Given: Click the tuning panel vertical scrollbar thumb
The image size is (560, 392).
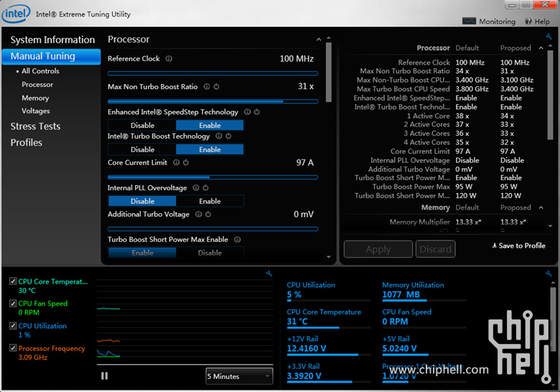Looking at the screenshot, I should pyautogui.click(x=329, y=72).
